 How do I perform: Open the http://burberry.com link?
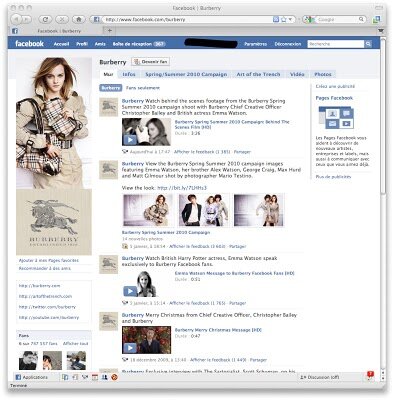coord(39,286)
